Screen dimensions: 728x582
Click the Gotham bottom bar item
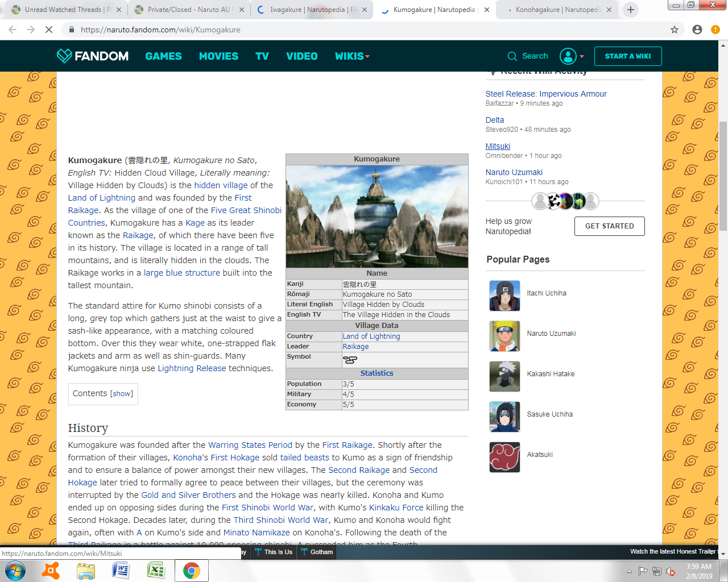(317, 552)
